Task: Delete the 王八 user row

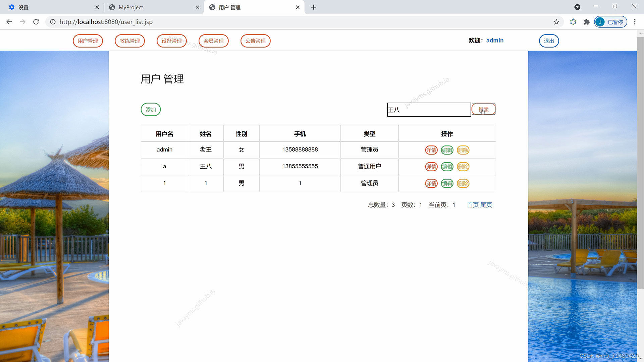Action: pyautogui.click(x=463, y=167)
